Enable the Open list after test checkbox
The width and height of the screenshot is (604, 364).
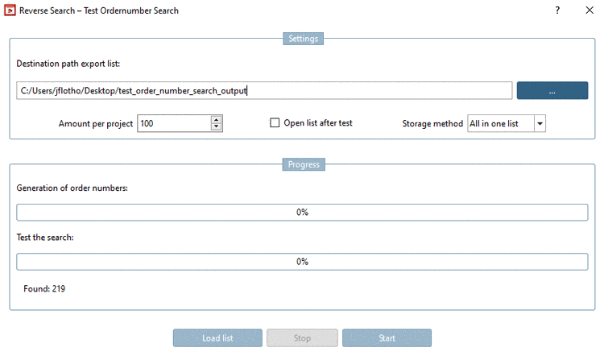click(x=275, y=123)
